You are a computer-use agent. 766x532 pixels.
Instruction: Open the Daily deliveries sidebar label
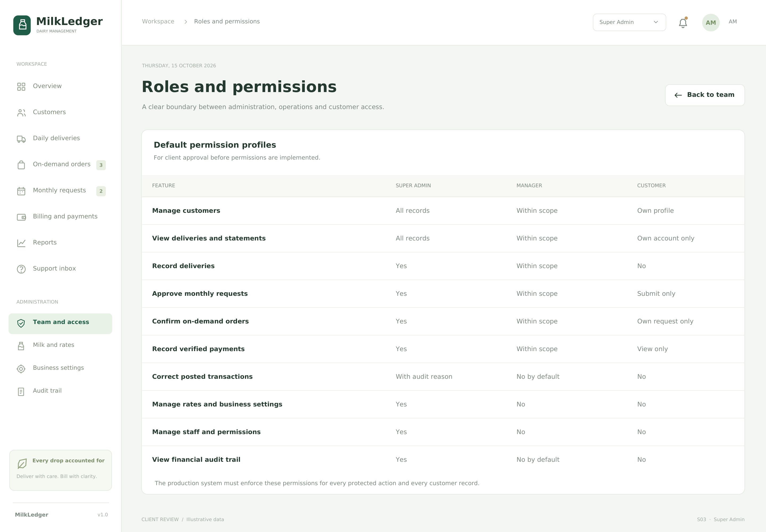56,138
